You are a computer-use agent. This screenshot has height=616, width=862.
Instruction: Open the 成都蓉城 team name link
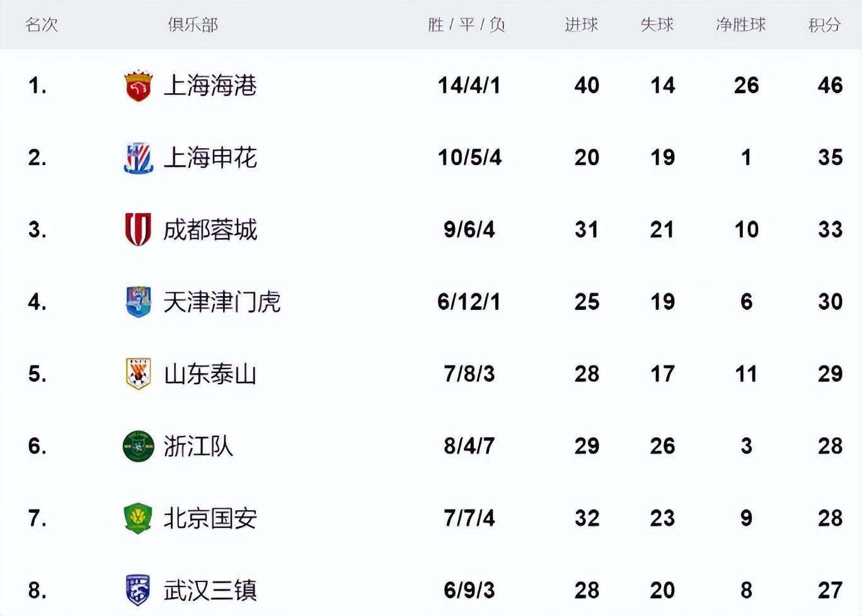click(x=210, y=230)
